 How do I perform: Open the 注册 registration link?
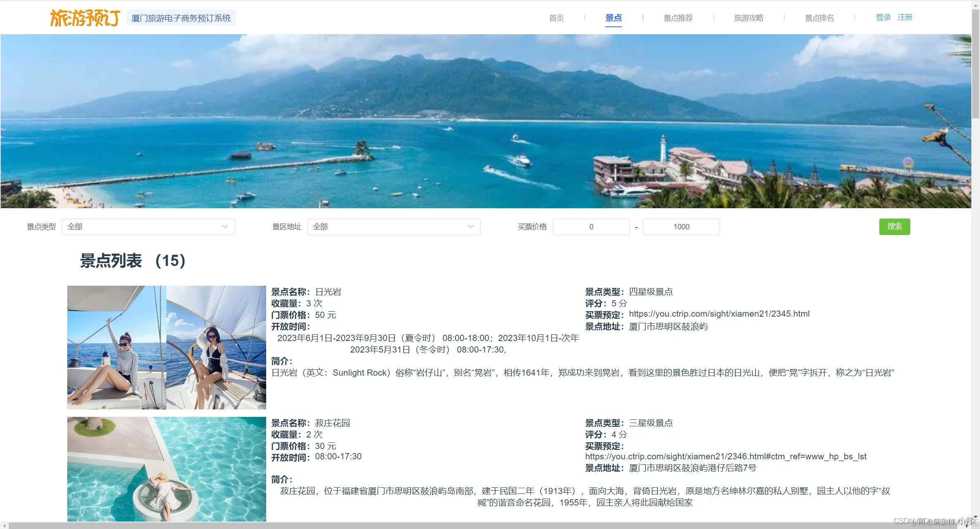pos(905,17)
